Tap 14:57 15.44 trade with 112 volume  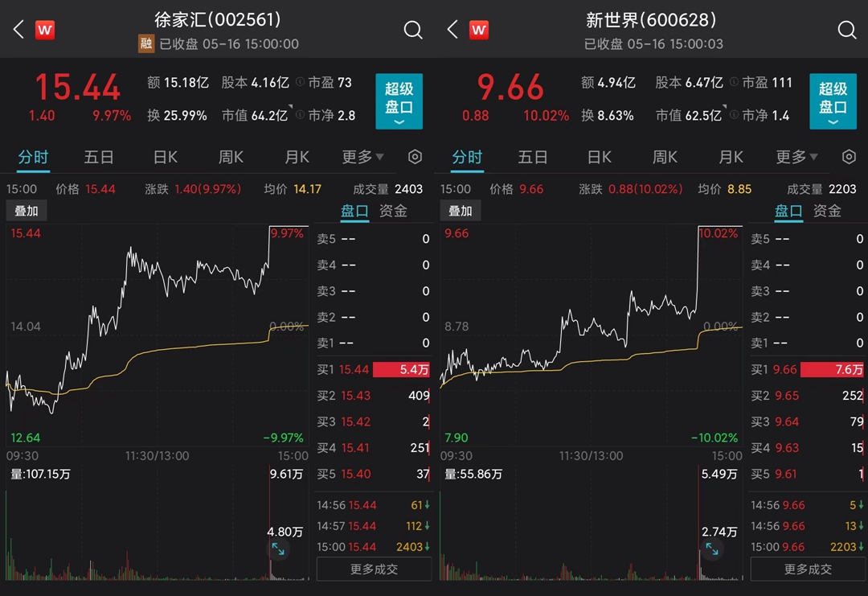click(373, 526)
